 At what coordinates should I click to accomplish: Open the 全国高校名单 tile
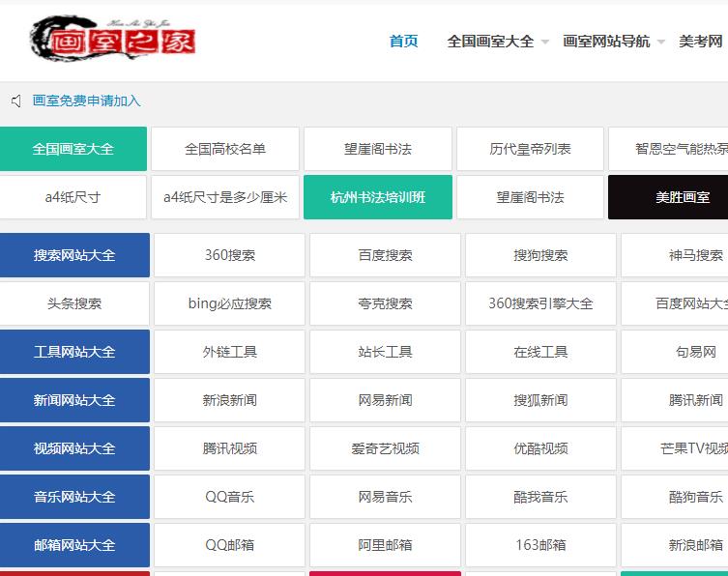tap(225, 149)
